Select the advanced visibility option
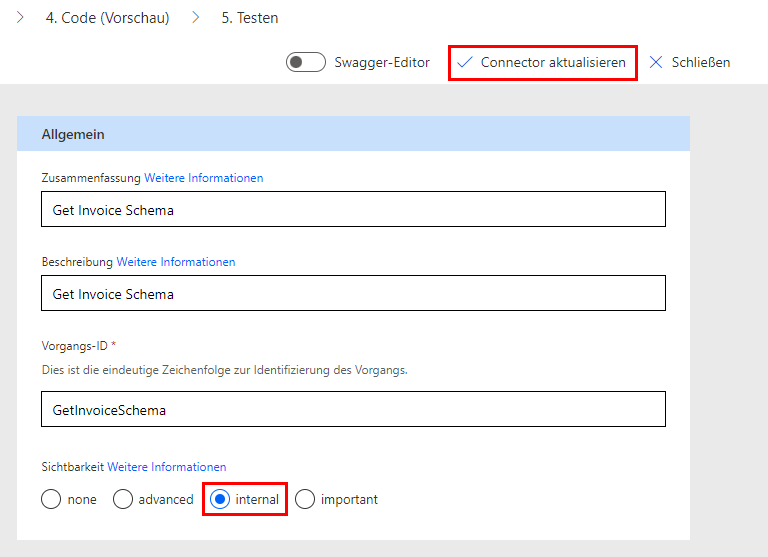The image size is (768, 557). coord(123,499)
